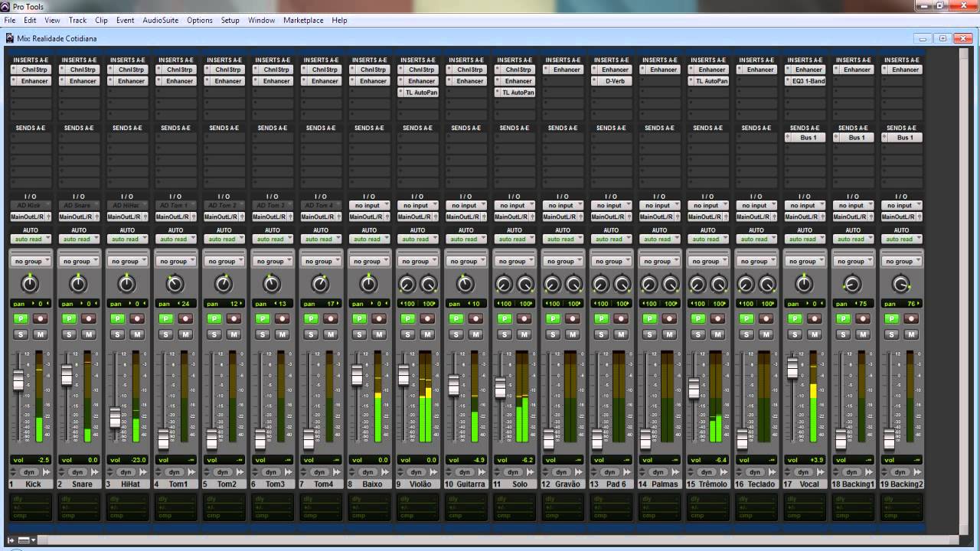Open the Marketplace menu
Viewport: 980px width, 551px height.
303,20
